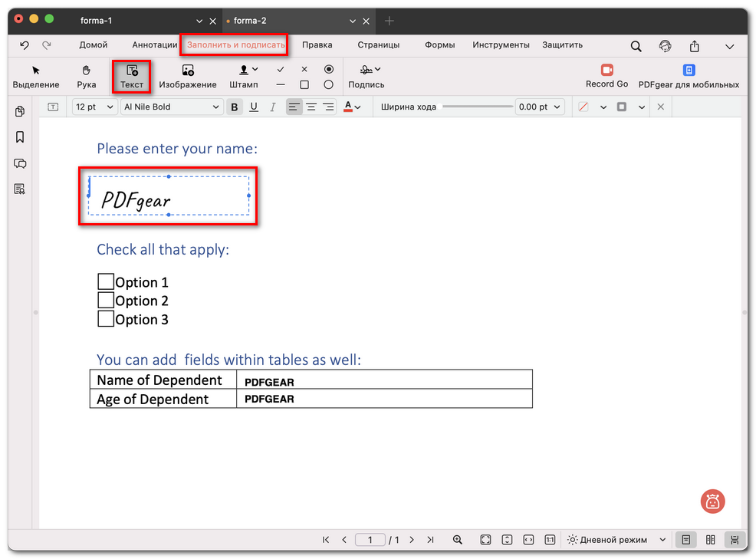Viewport: 756px width, 559px height.
Task: Select the Hand (Рука) tool
Action: click(87, 76)
